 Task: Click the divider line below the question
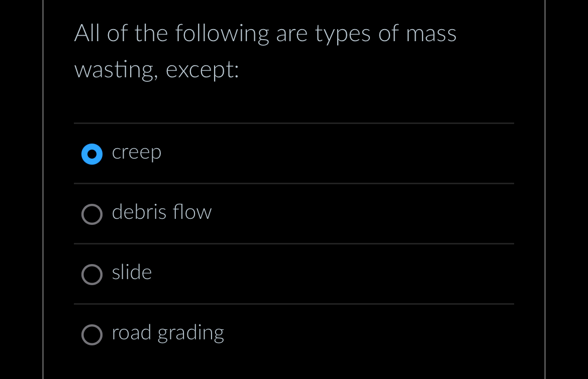click(294, 122)
